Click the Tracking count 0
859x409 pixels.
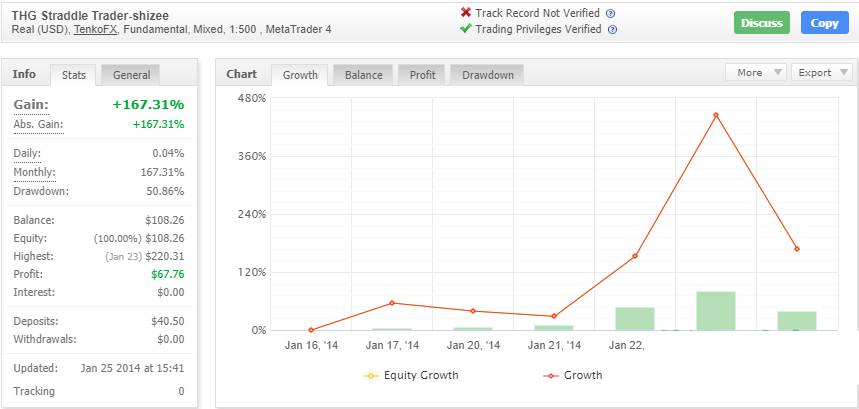[x=181, y=391]
